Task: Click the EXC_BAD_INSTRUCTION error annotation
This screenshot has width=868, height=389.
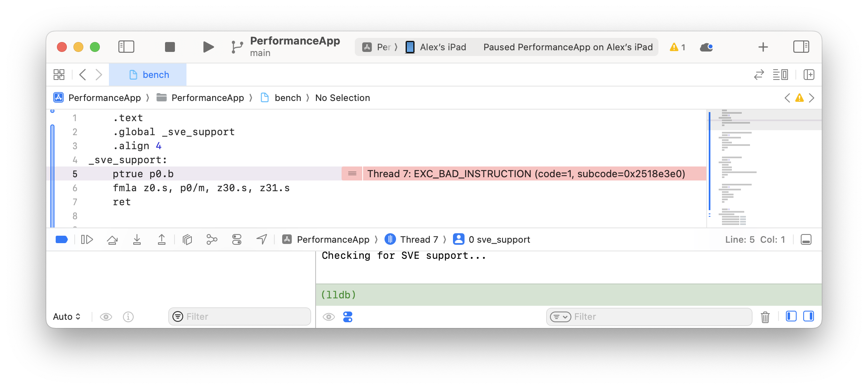Action: [x=526, y=174]
